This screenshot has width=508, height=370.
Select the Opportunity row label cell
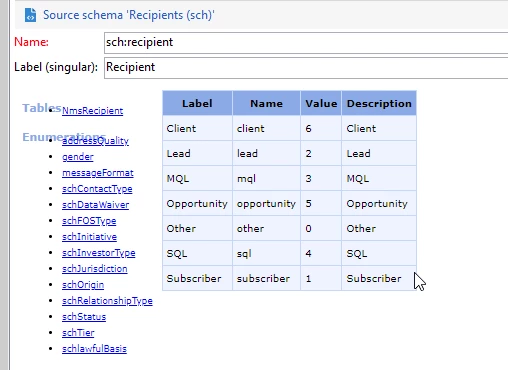197,203
